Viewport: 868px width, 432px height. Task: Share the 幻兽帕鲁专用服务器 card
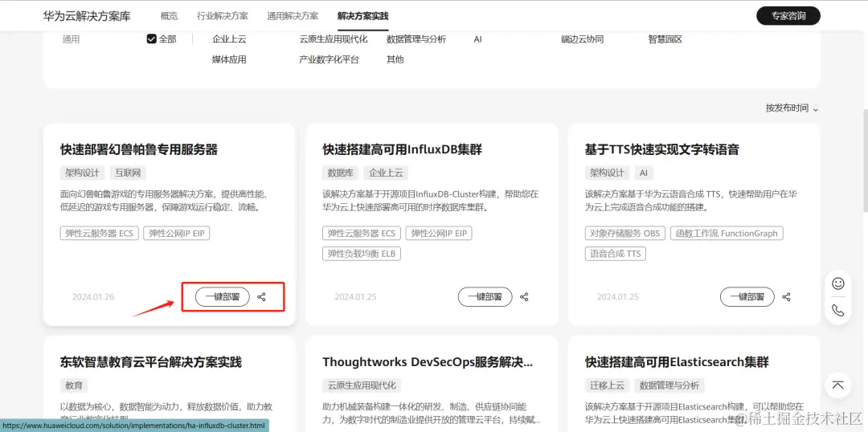(262, 297)
